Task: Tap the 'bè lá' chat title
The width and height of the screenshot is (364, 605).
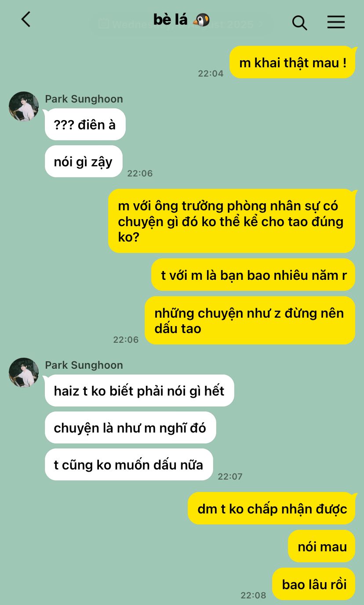Action: coord(171,20)
